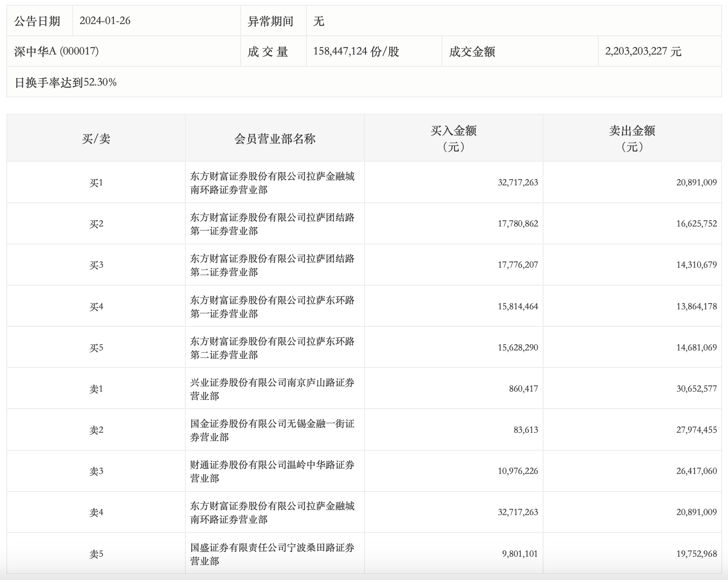
Task: Select sell amount 14,681,069
Action: click(x=697, y=348)
